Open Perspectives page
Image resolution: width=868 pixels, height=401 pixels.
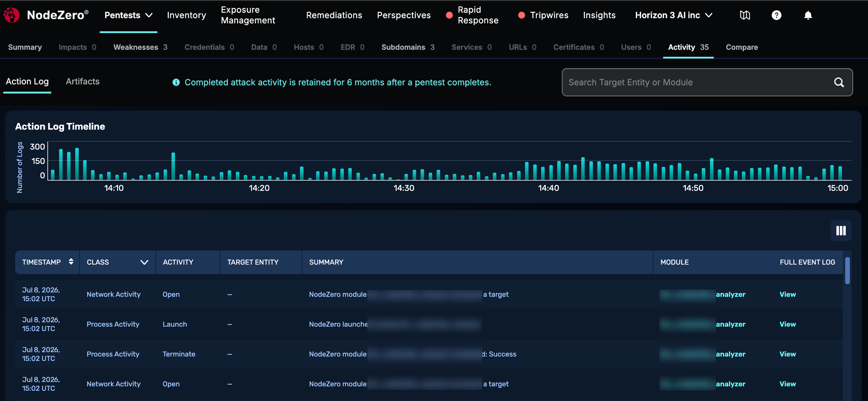click(404, 15)
